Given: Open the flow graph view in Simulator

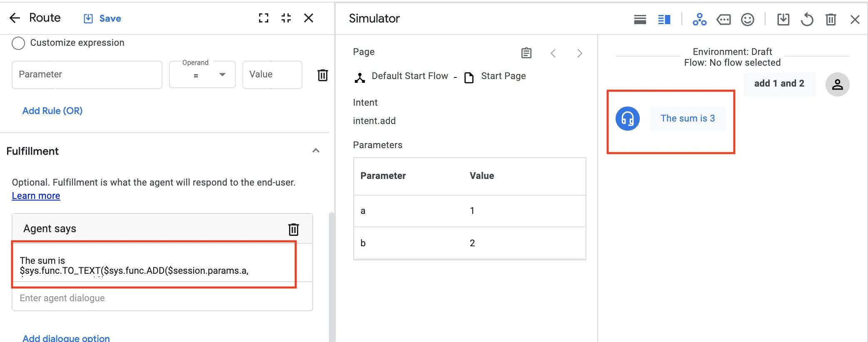Looking at the screenshot, I should click(699, 19).
